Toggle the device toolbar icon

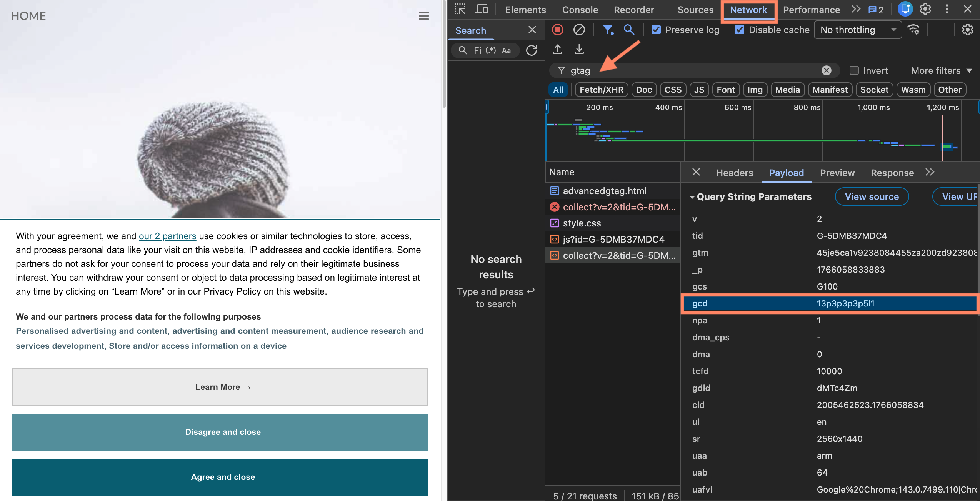(481, 9)
